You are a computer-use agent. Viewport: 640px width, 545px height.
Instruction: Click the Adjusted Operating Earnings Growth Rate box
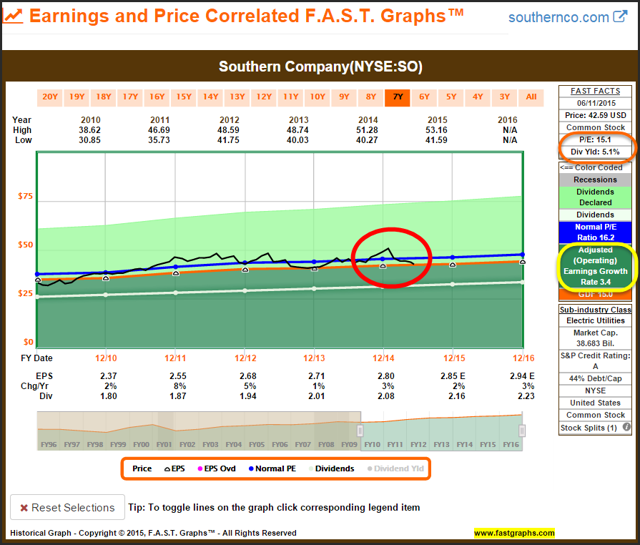pos(595,266)
